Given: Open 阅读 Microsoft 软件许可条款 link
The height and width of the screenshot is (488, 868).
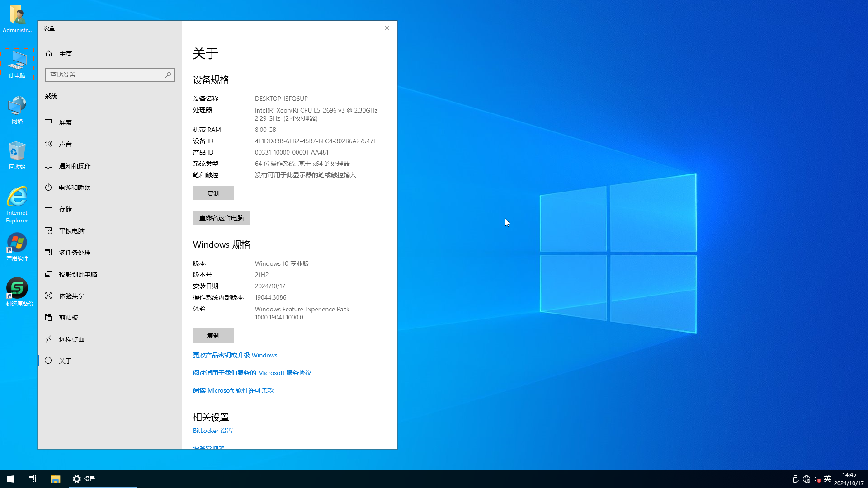Looking at the screenshot, I should point(233,390).
